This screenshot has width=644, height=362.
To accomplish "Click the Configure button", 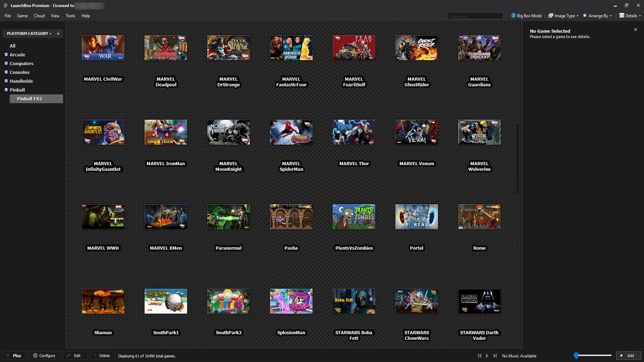I will [x=45, y=356].
